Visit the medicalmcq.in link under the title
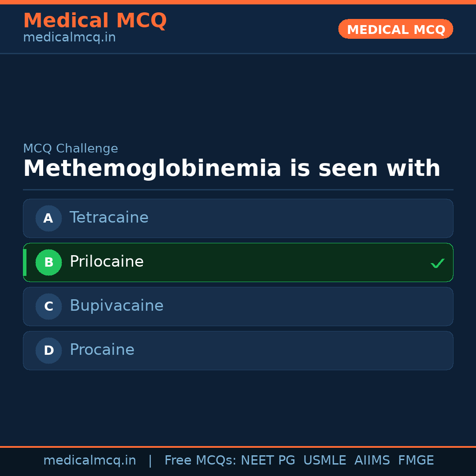This screenshot has width=476, height=476. coord(69,38)
